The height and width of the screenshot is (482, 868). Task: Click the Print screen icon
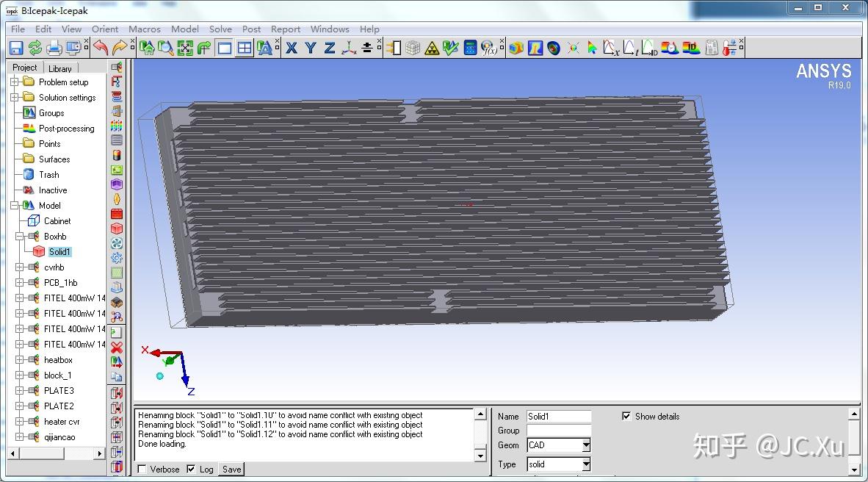point(54,48)
